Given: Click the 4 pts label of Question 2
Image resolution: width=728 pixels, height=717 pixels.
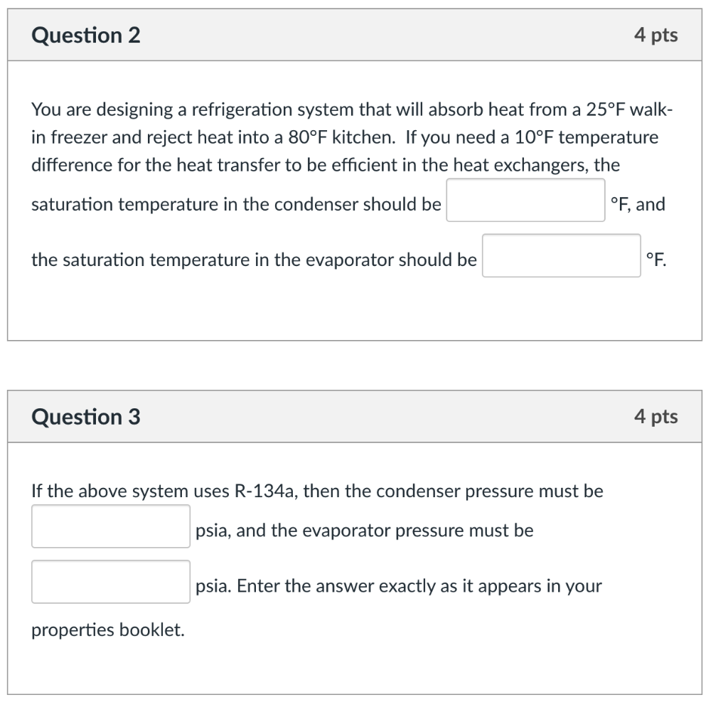Looking at the screenshot, I should [655, 35].
